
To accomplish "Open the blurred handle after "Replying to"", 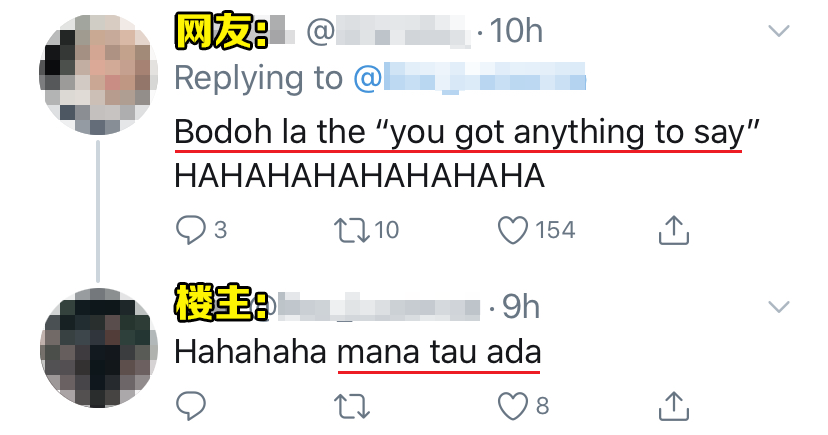I will (469, 78).
